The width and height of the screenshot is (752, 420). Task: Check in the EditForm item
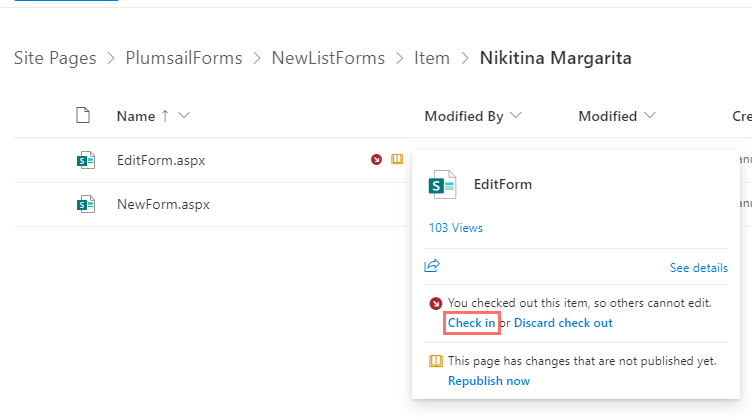click(471, 323)
